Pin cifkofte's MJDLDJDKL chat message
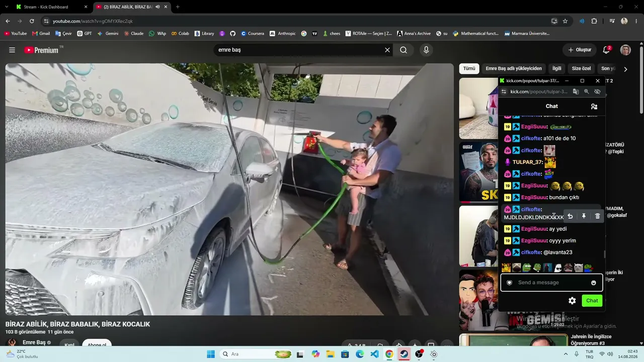 point(584,216)
